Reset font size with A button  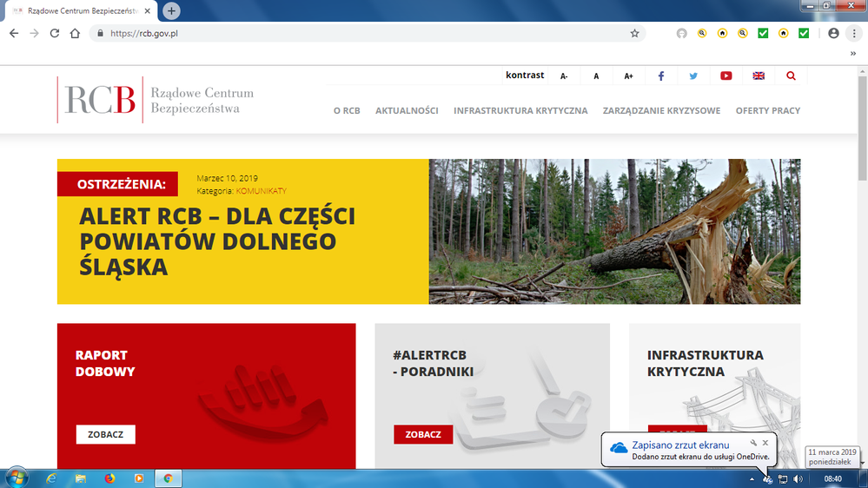[x=596, y=76]
